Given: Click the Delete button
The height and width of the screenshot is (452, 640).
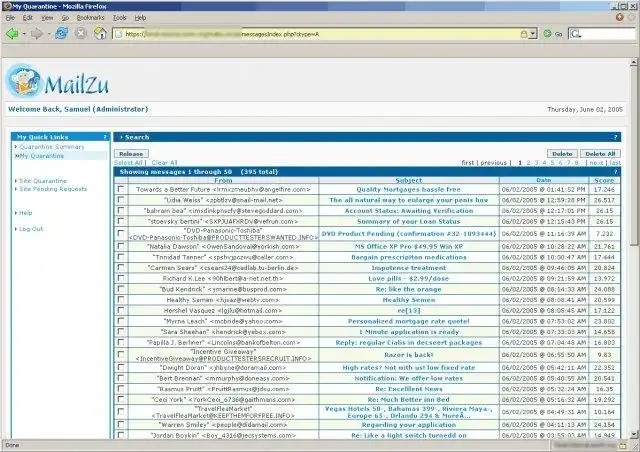Looking at the screenshot, I should tap(562, 154).
